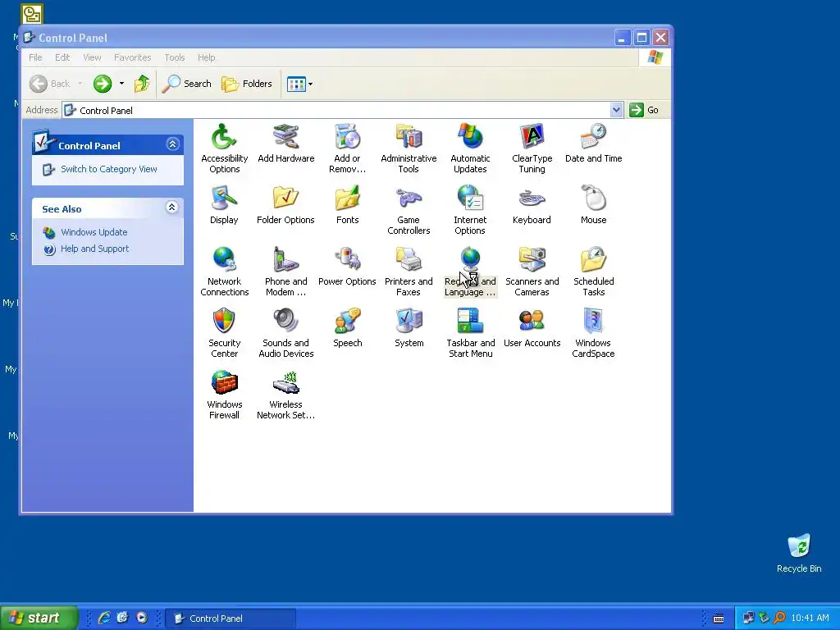Open Sounds and Audio Devices
The width and height of the screenshot is (840, 630).
[285, 333]
